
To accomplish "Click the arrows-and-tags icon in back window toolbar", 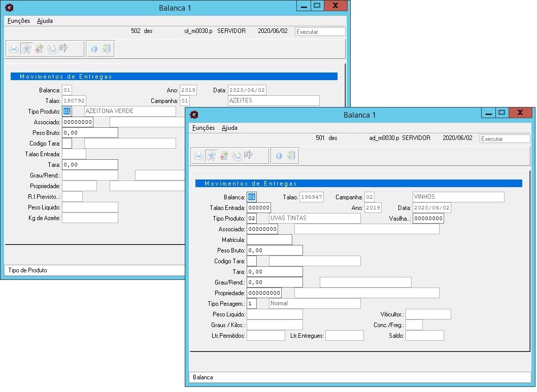I will tap(64, 48).
